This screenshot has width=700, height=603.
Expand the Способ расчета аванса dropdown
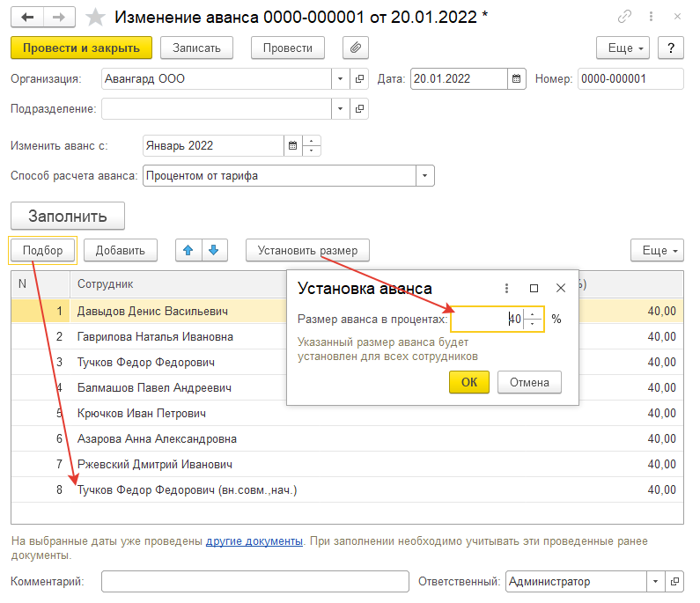tap(424, 176)
